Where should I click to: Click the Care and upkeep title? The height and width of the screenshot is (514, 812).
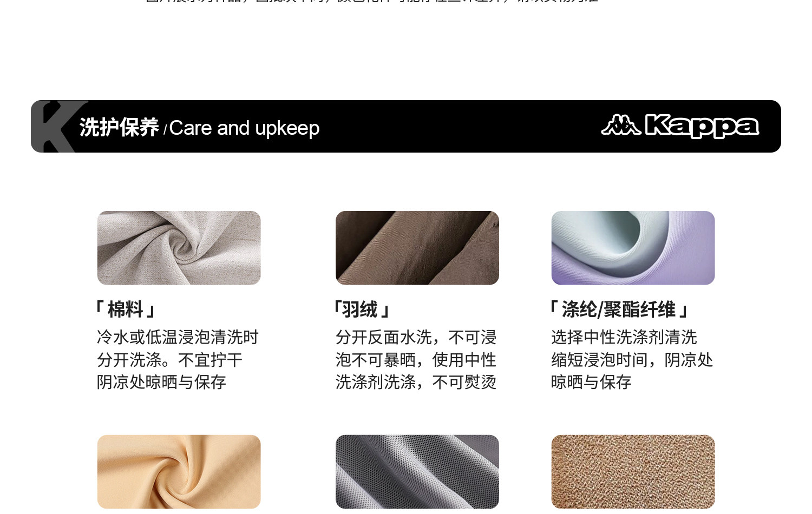[x=244, y=128]
